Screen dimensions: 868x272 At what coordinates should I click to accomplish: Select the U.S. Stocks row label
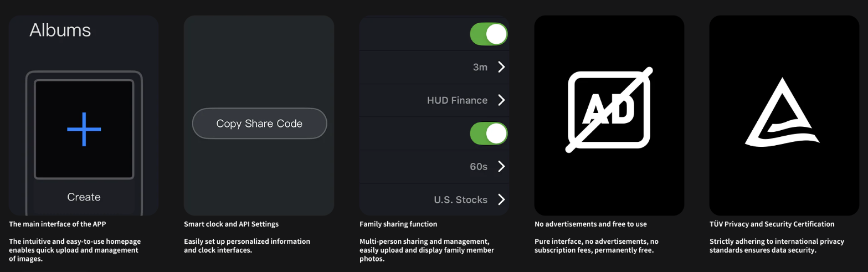460,200
